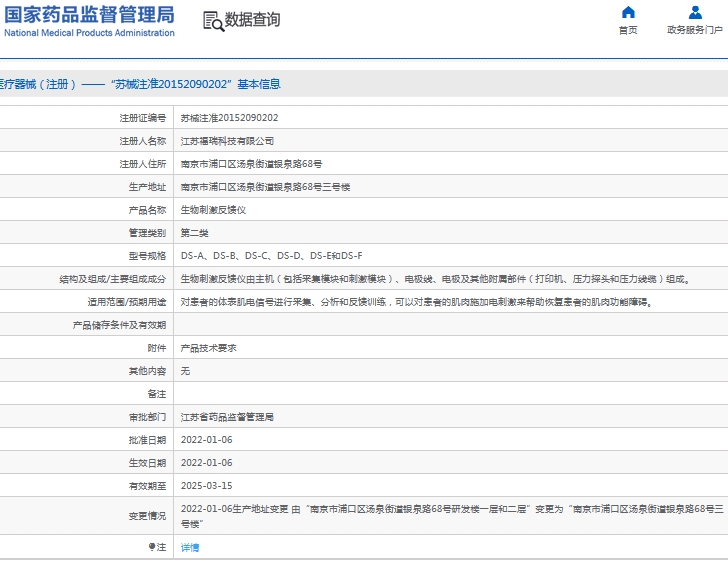Select registration number value 苏械注准20152090202
This screenshot has width=728, height=566.
pos(229,118)
